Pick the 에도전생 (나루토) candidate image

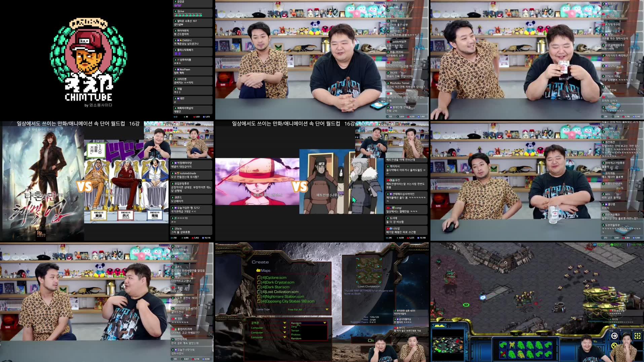tap(341, 182)
